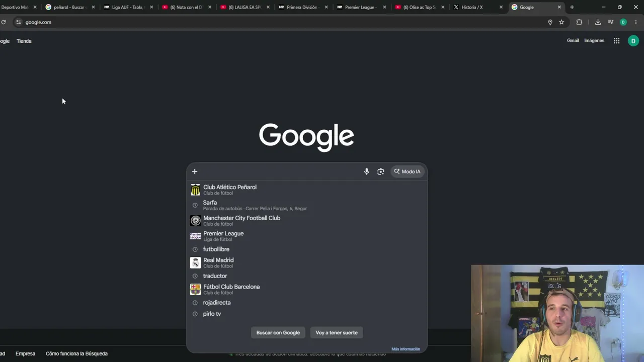Close the 'Liga AUF - Tabla' tab
Screen dimensions: 644x362
pos(151,7)
